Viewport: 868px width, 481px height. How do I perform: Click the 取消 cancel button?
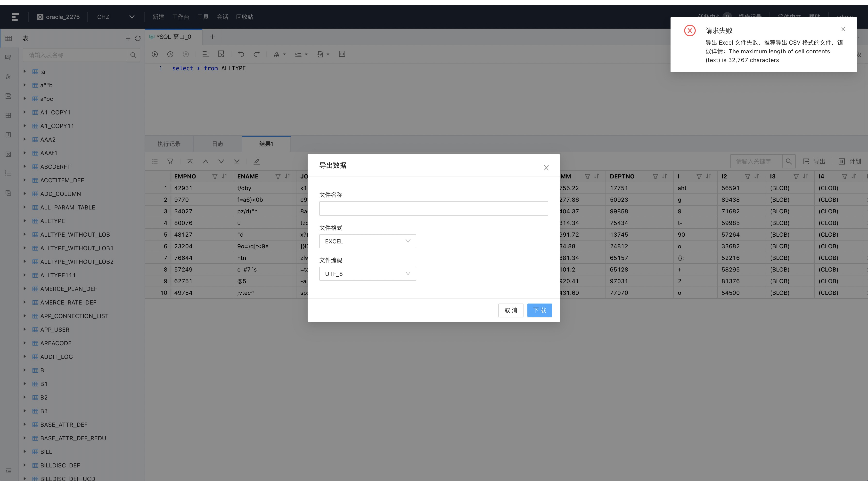click(x=511, y=310)
